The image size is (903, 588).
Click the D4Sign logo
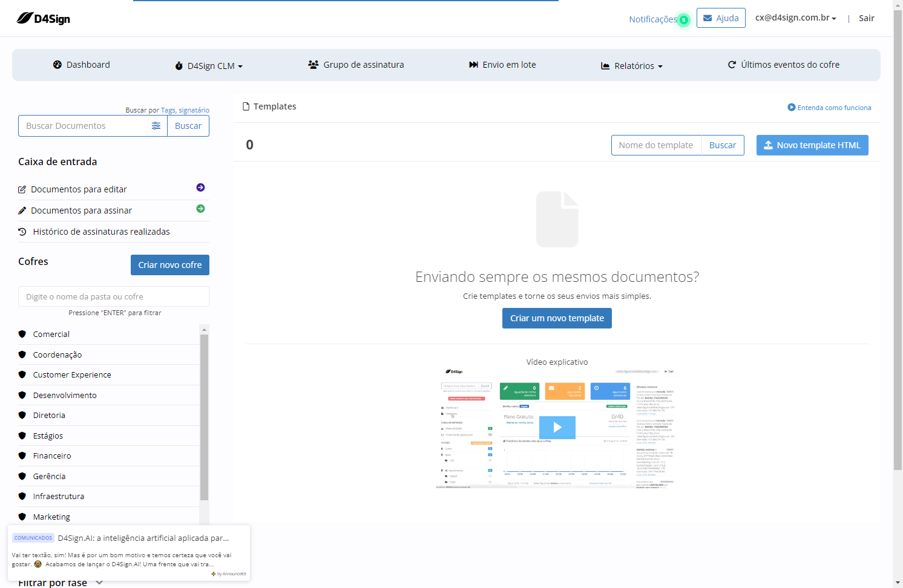pos(43,18)
